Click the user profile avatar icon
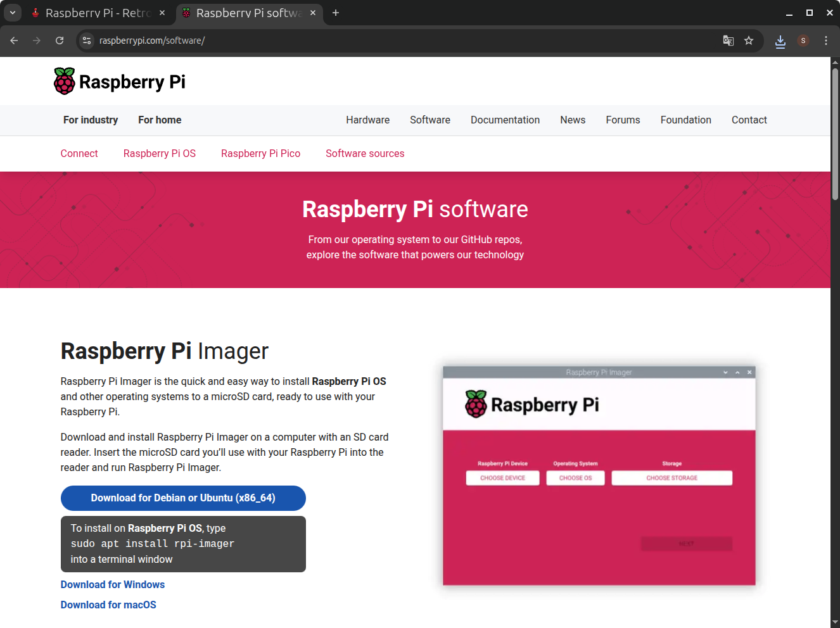This screenshot has width=840, height=628. click(803, 41)
